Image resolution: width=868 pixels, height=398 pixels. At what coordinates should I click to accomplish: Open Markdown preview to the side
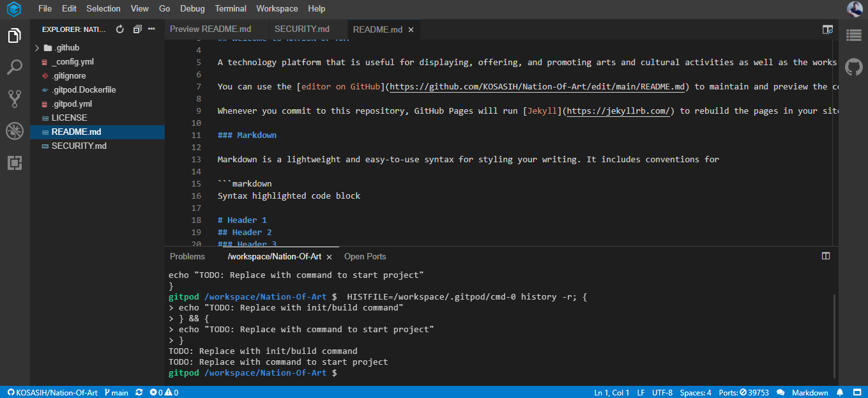point(828,29)
